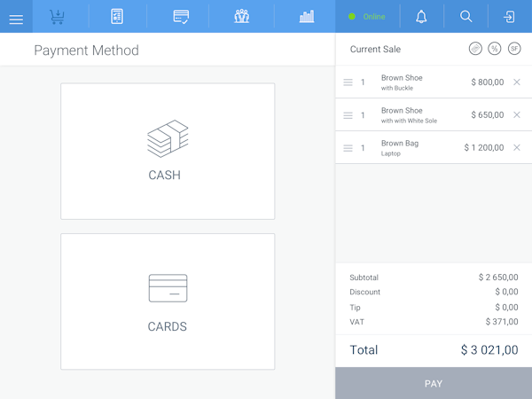
Task: Click the drag handle for Brown Shoe White Sole
Action: [x=348, y=115]
